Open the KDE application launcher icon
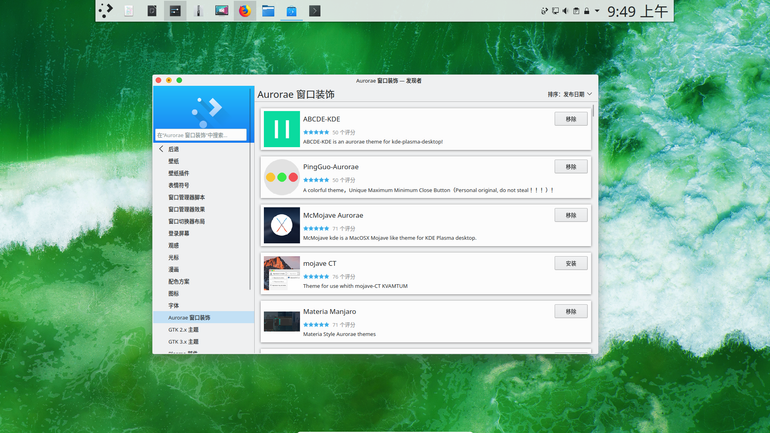 106,10
